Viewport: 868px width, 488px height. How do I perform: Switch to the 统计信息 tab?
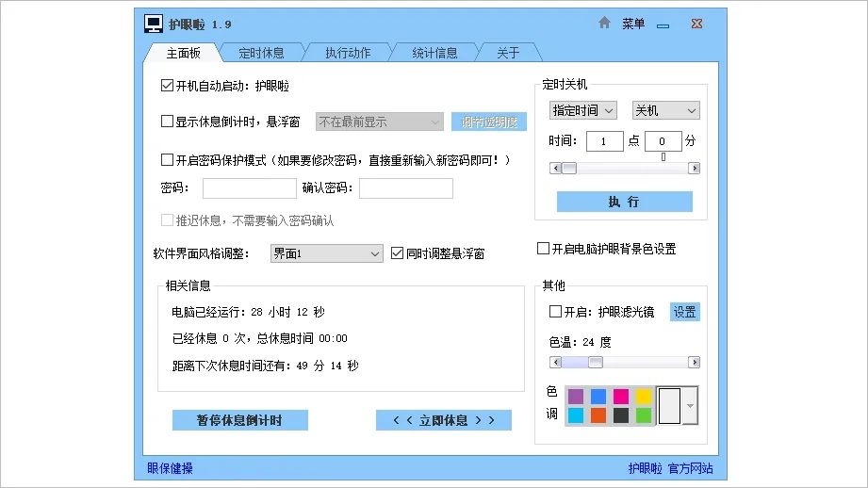tap(434, 53)
